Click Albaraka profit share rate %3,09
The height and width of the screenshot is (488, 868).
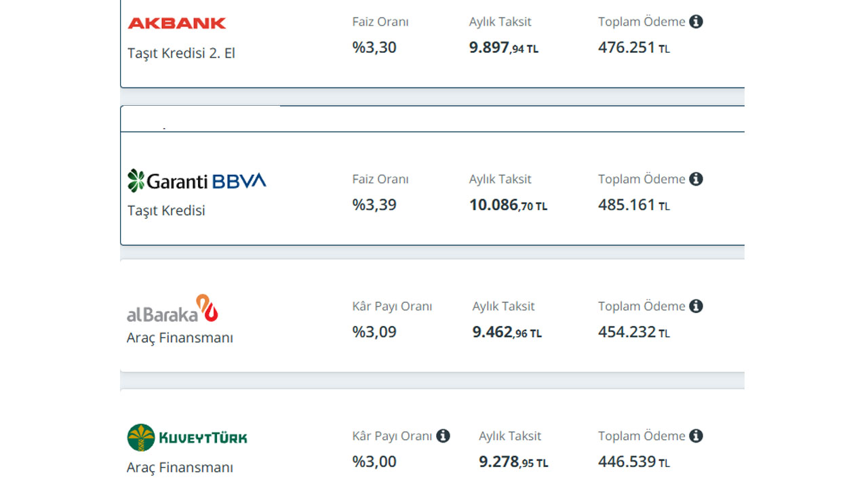tap(374, 332)
